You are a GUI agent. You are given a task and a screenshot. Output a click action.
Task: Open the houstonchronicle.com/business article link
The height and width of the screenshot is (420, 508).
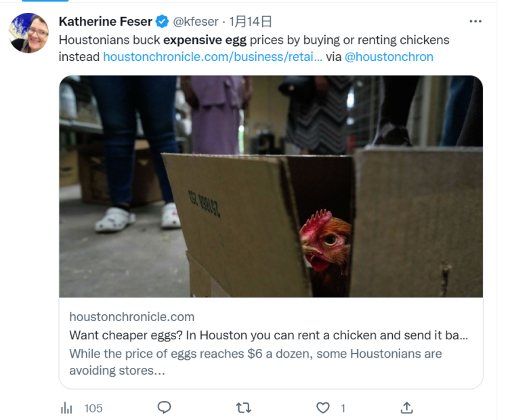tap(213, 57)
